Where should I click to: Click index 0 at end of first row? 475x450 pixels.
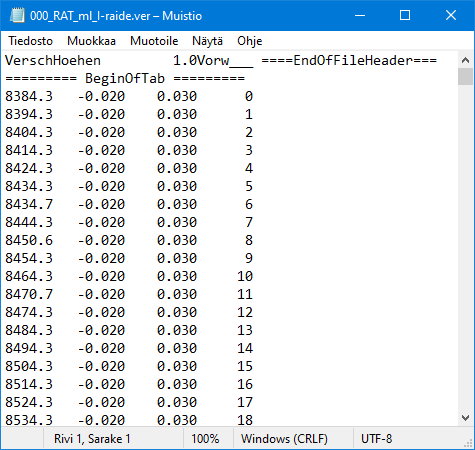coord(249,96)
